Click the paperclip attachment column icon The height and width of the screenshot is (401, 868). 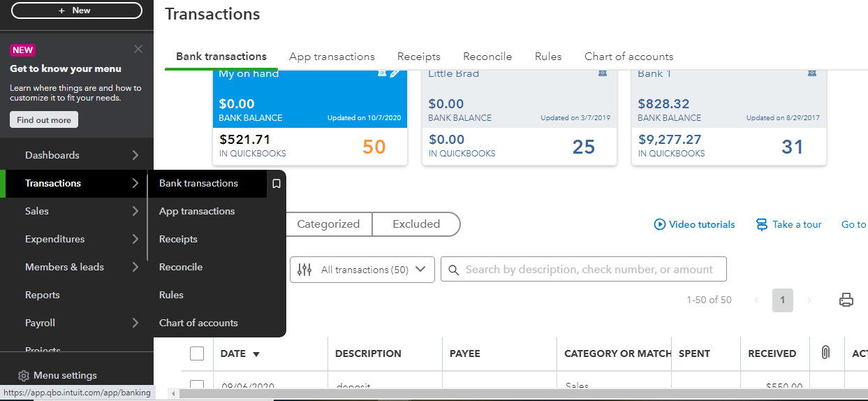825,353
